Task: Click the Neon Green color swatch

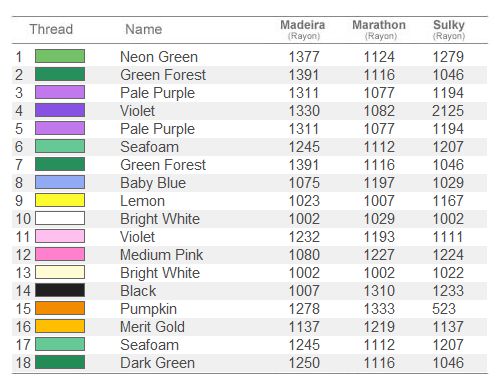Action: pos(60,56)
